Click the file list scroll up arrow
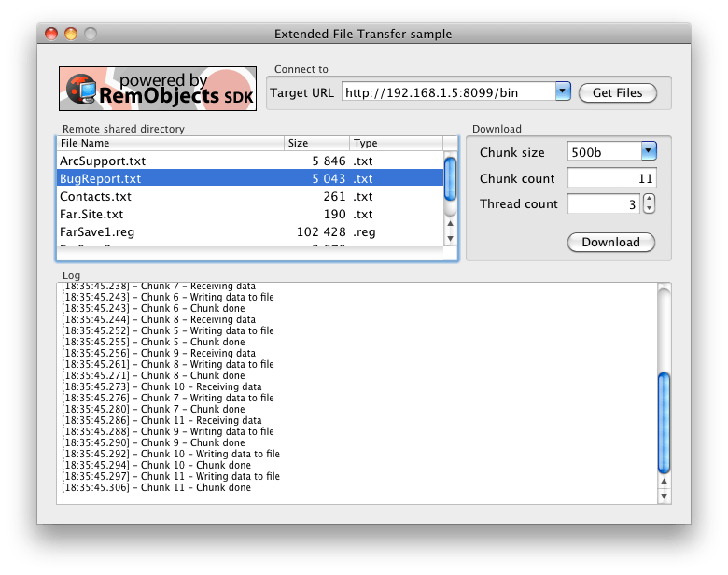The height and width of the screenshot is (575, 728). (450, 223)
